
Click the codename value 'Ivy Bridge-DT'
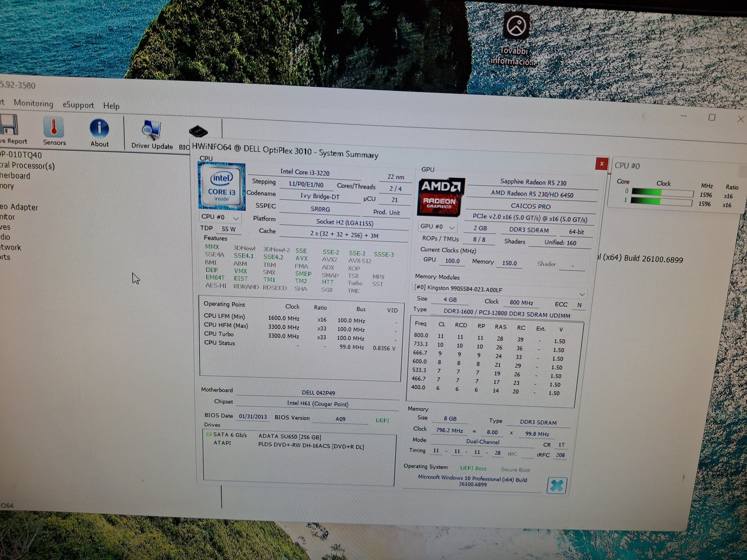tap(320, 196)
